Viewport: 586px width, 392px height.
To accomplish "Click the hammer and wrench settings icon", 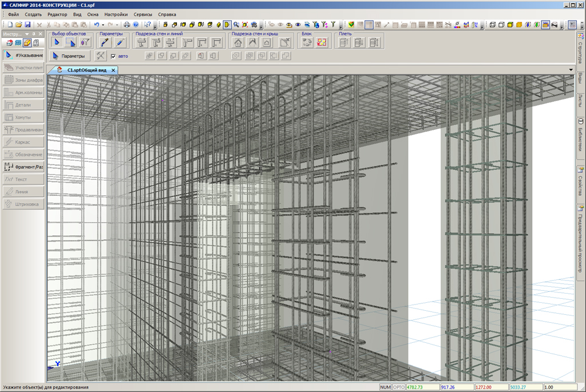I will pos(100,56).
